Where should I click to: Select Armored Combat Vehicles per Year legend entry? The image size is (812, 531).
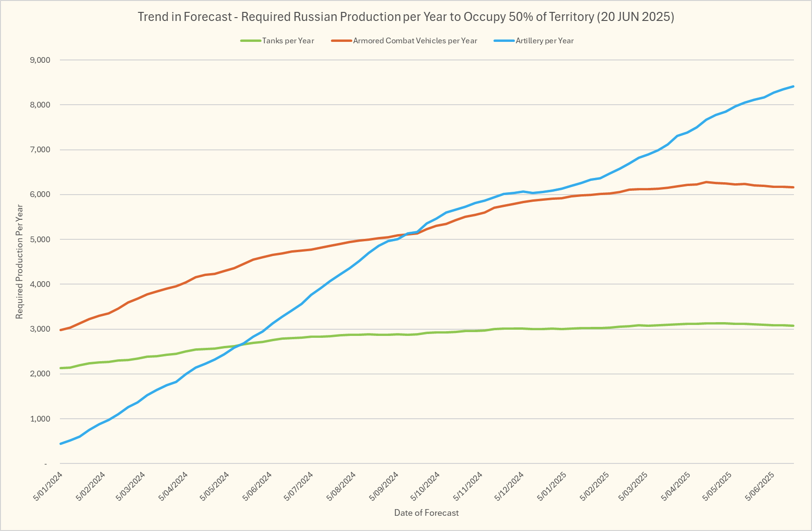(415, 41)
